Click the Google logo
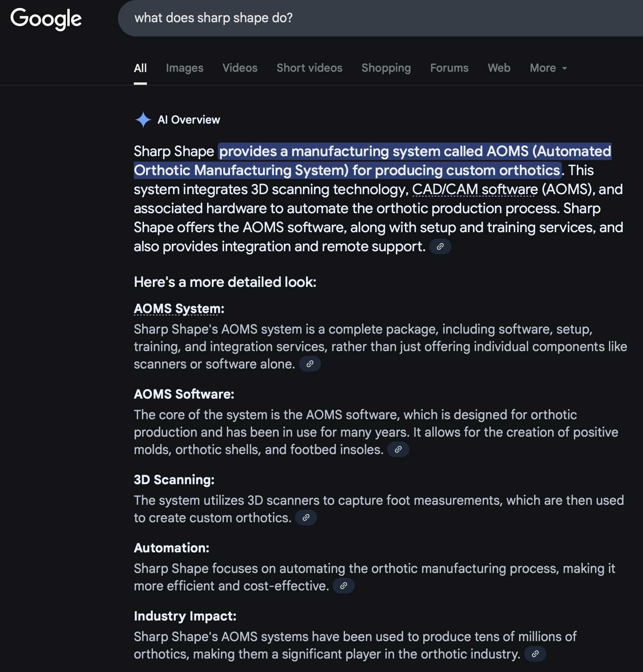Screen dimensions: 643x672 46,19
